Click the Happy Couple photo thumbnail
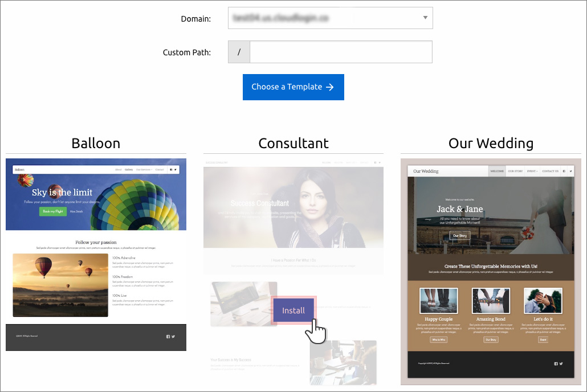This screenshot has height=392, width=587. coord(438,301)
